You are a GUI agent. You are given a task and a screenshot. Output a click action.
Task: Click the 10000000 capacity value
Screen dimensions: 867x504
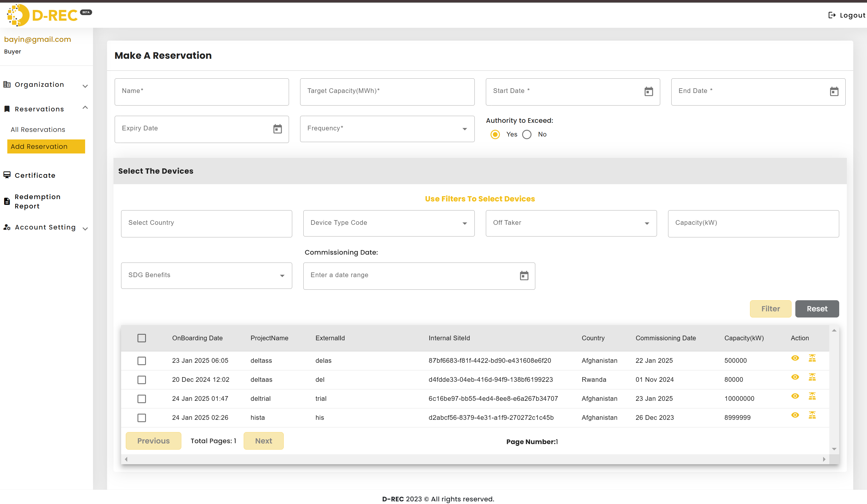(739, 399)
